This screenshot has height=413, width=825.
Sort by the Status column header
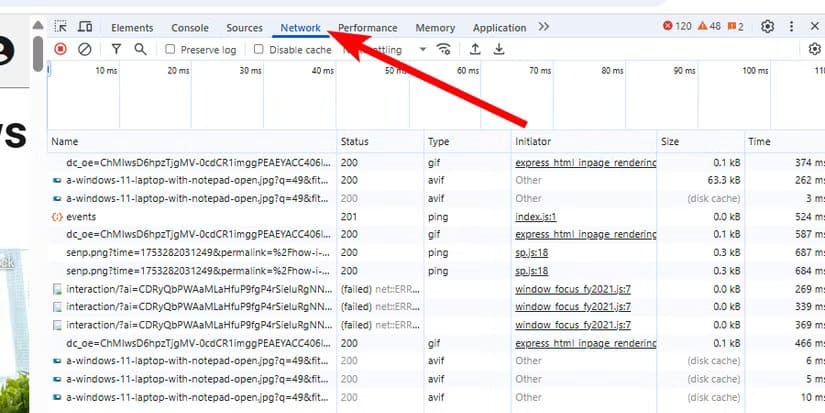pos(380,142)
